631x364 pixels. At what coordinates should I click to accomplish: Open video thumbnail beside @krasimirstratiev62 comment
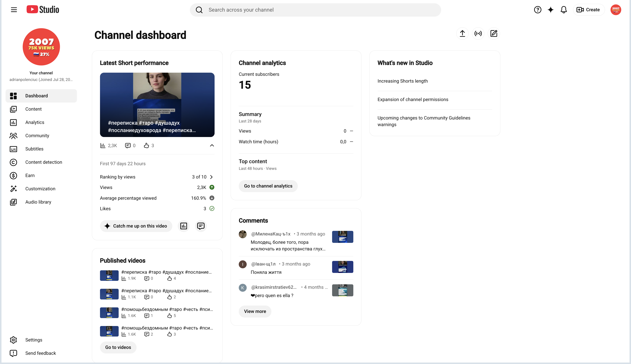point(342,290)
